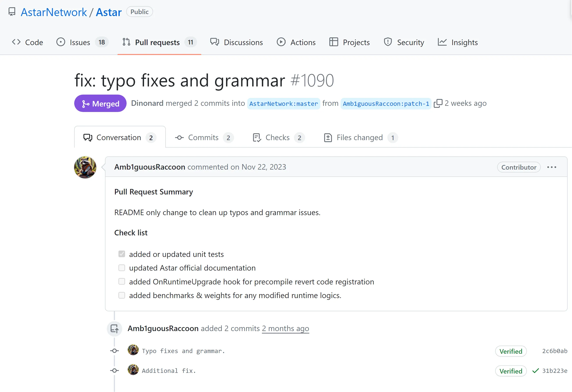Image resolution: width=572 pixels, height=392 pixels.
Task: Click the Verified badge for commit 2c6b0ab
Action: [x=511, y=351]
